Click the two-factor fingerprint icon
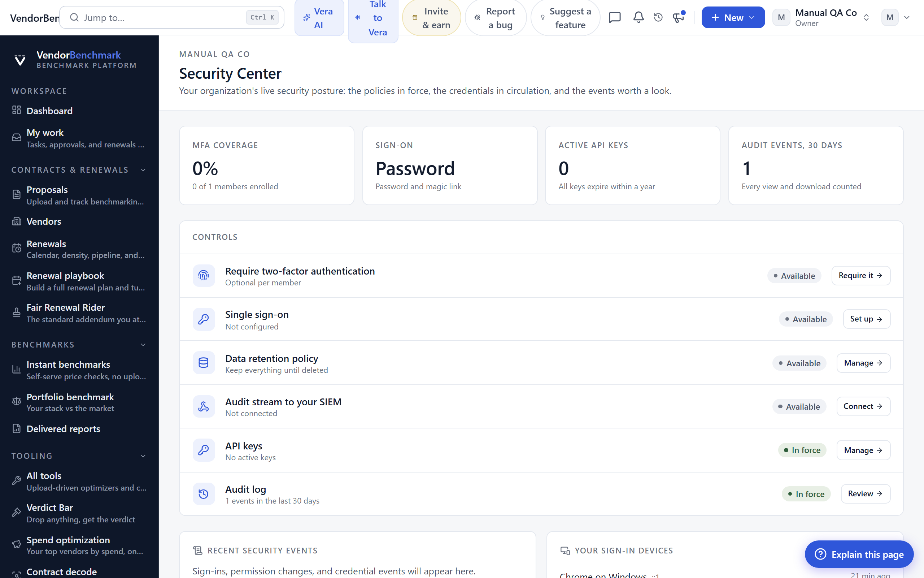Screen dimensions: 924x578 click(x=204, y=276)
